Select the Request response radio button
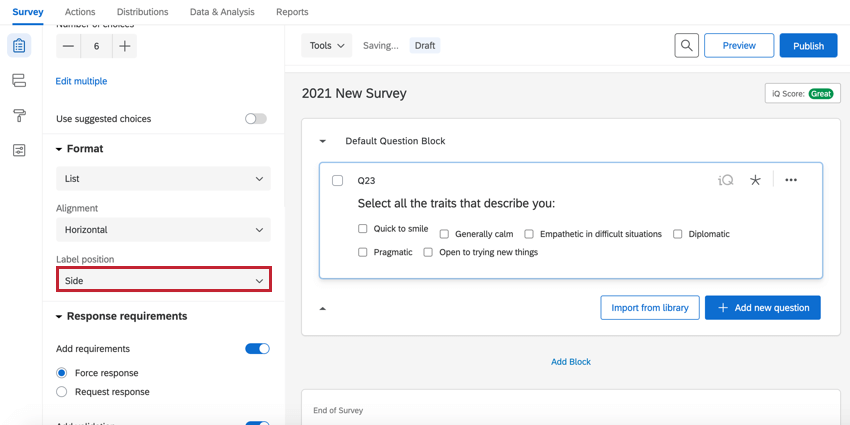Image resolution: width=850 pixels, height=425 pixels. [x=62, y=392]
